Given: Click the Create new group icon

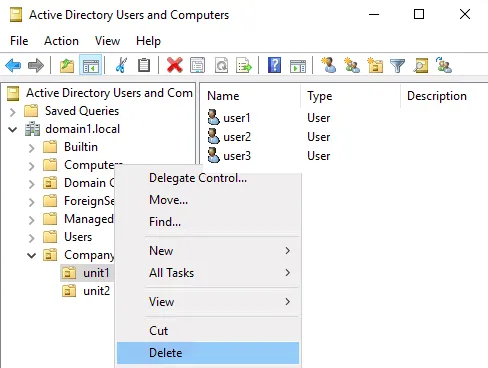Looking at the screenshot, I should point(352,65).
